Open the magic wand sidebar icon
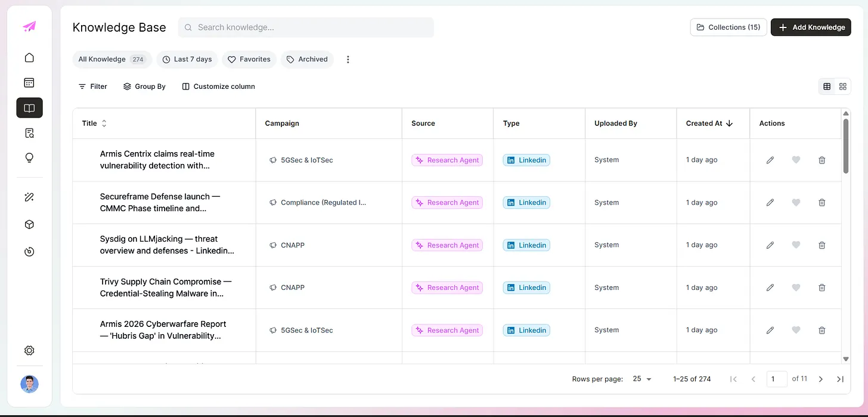This screenshot has height=417, width=868. click(x=29, y=197)
